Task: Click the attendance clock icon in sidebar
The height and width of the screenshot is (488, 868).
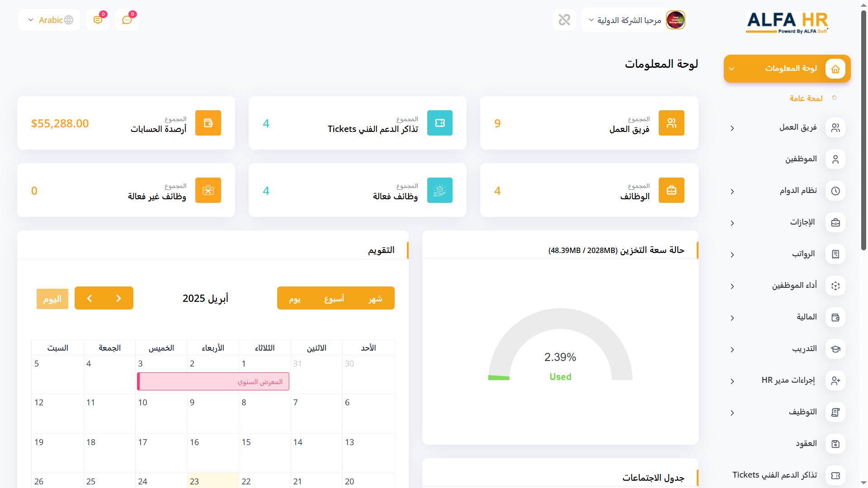Action: tap(835, 191)
